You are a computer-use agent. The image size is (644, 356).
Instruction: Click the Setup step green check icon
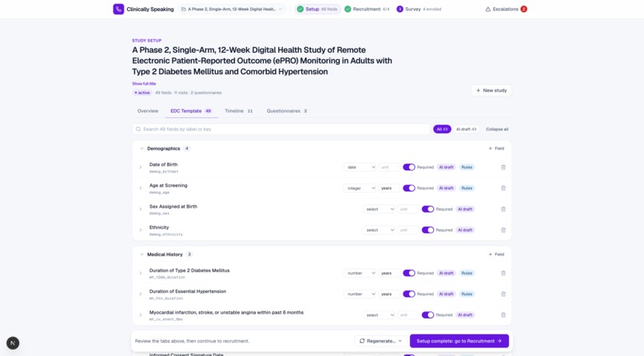(x=300, y=9)
